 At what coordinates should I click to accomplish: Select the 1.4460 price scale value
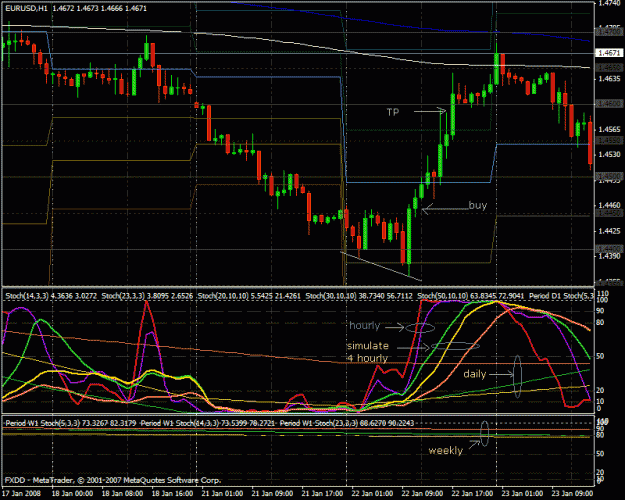click(610, 205)
